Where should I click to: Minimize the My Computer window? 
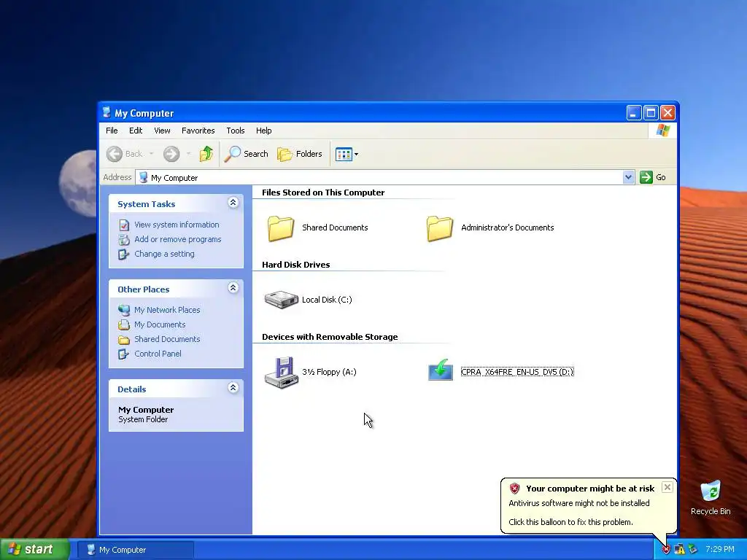click(634, 113)
